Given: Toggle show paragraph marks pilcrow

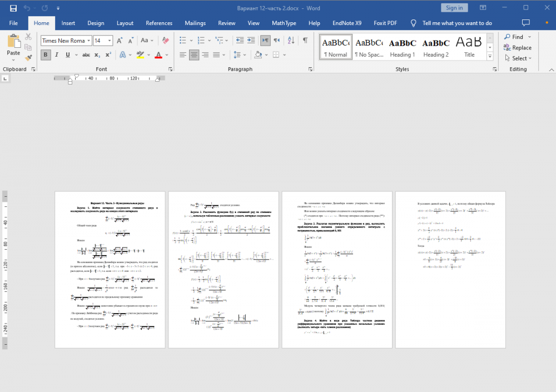Looking at the screenshot, I should click(x=305, y=40).
